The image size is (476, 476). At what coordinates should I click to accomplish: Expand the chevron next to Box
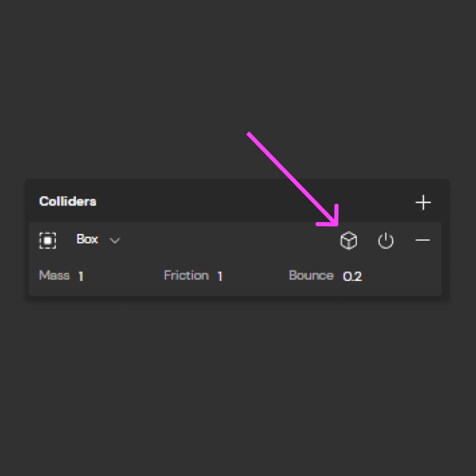[115, 241]
